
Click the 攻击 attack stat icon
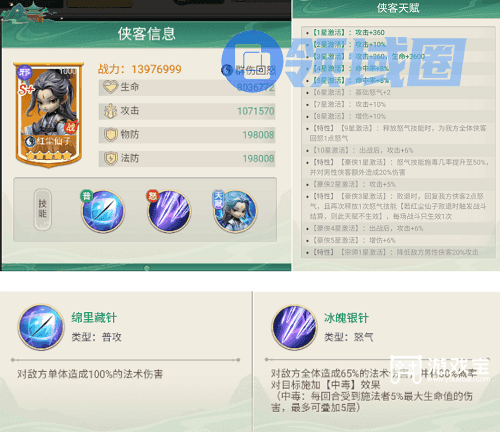[x=110, y=111]
